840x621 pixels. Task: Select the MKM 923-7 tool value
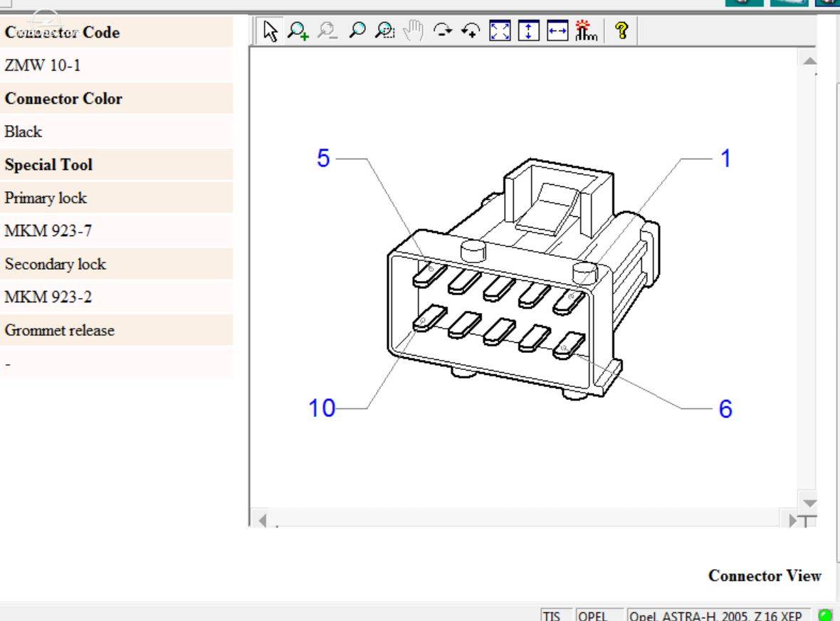coord(48,230)
